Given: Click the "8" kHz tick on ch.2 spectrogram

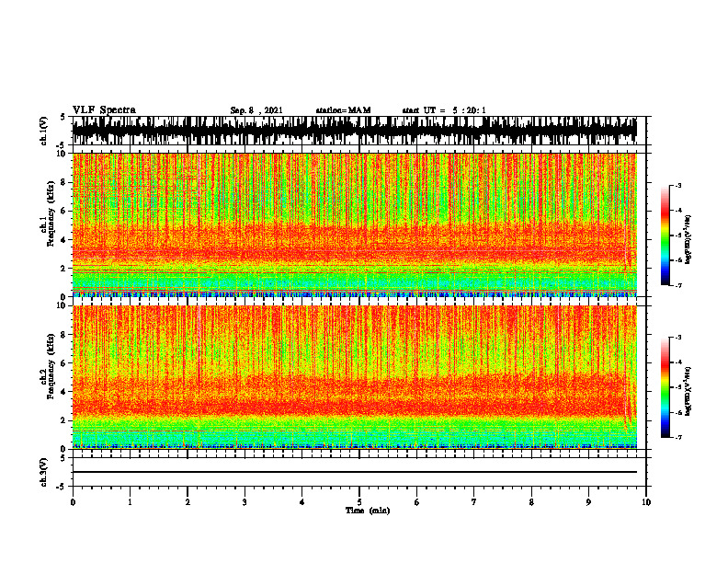Looking at the screenshot, I should click(x=64, y=334).
